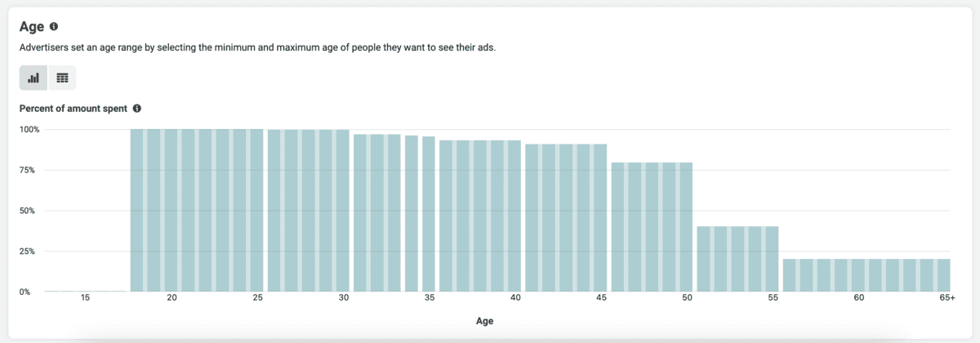Image resolution: width=980 pixels, height=343 pixels.
Task: Click the bar for age 25
Action: [257, 210]
